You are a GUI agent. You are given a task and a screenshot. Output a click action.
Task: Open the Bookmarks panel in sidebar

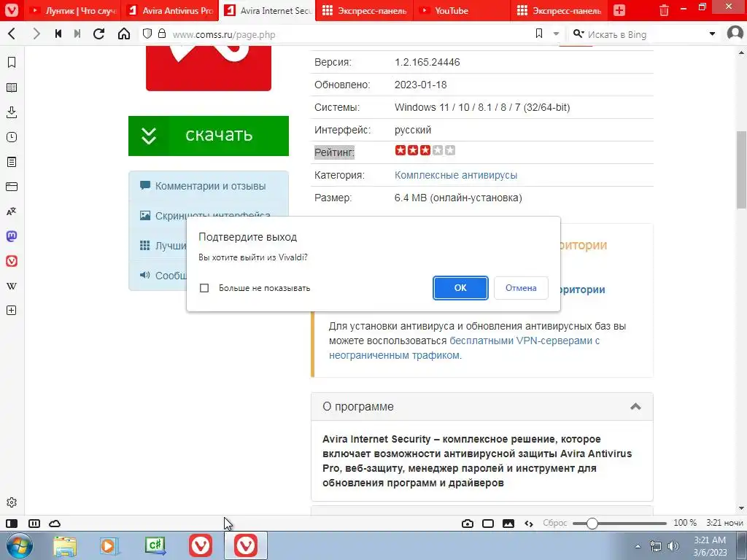pos(12,63)
